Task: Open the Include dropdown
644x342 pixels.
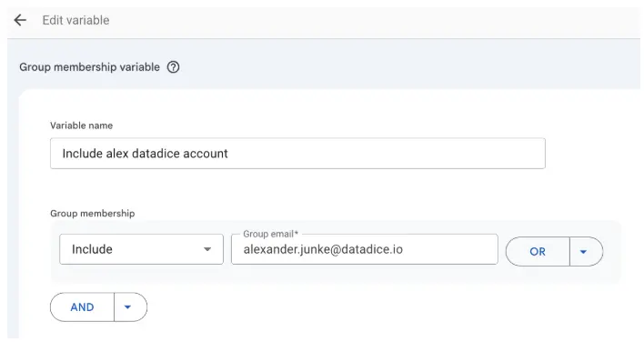Action: click(141, 249)
